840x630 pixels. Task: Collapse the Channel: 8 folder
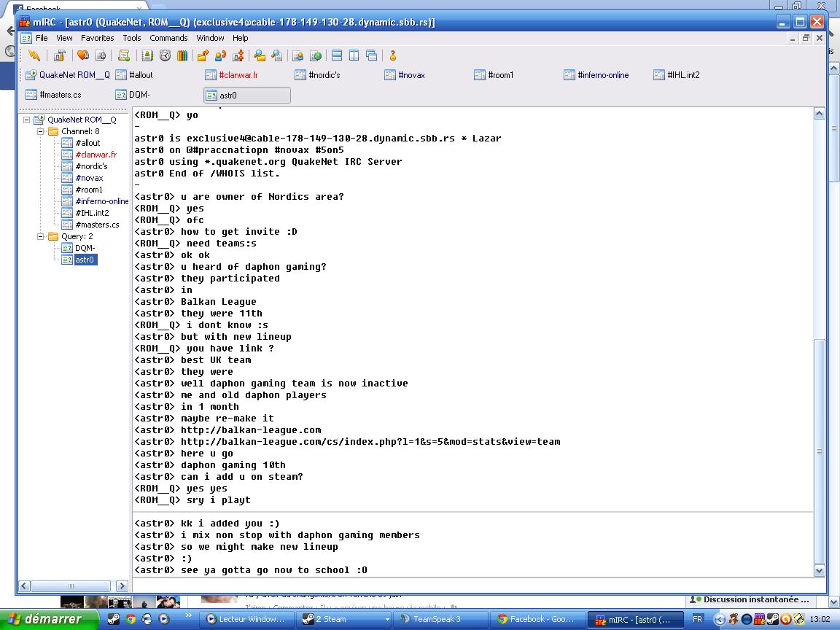point(42,132)
